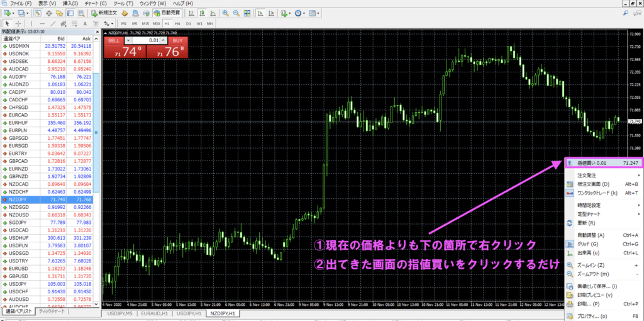Select the trendline drawing tool

[x=53, y=23]
